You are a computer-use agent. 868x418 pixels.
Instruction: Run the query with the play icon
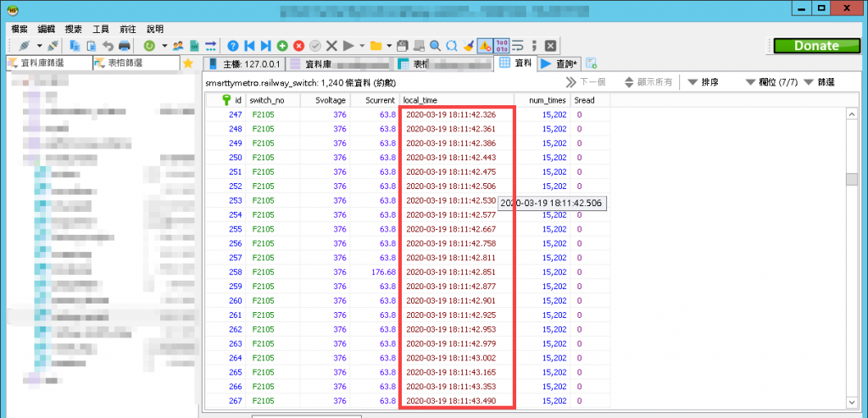(348, 46)
